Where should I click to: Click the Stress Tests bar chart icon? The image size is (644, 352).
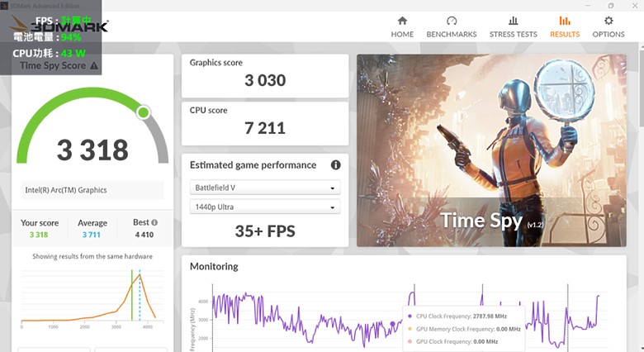514,21
